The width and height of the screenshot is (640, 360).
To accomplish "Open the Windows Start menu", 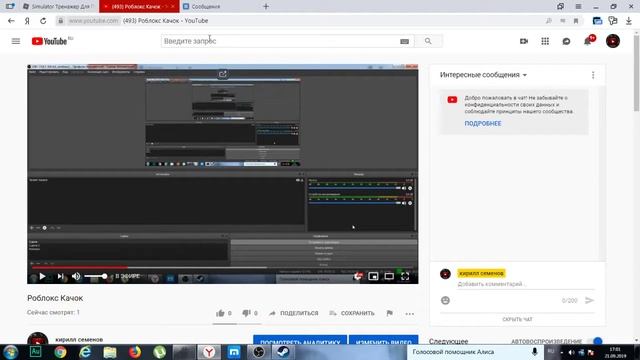I will coord(10,352).
